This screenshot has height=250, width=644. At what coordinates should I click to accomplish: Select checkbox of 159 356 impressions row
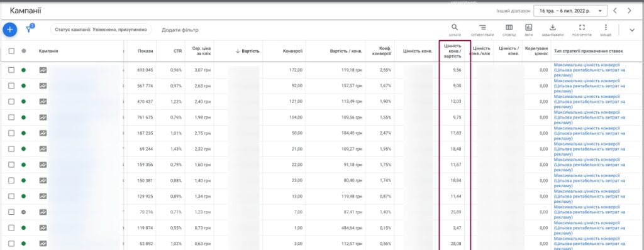point(11,165)
